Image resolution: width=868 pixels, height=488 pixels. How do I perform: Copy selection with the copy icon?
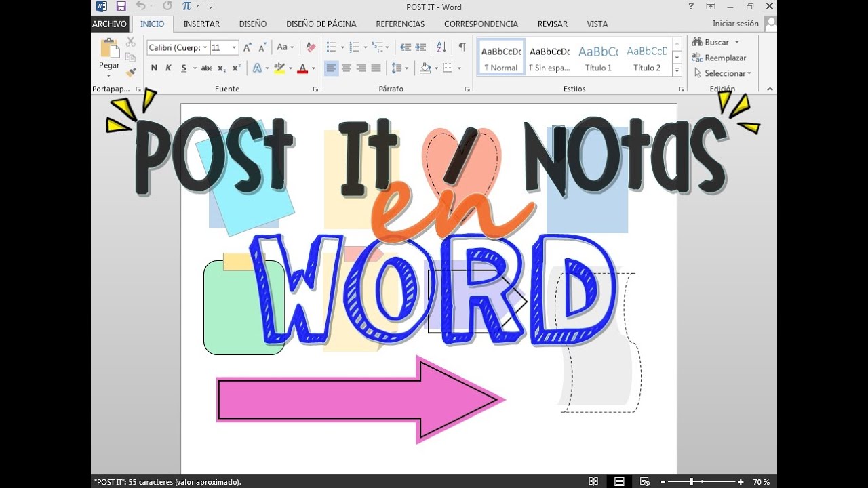coord(131,57)
